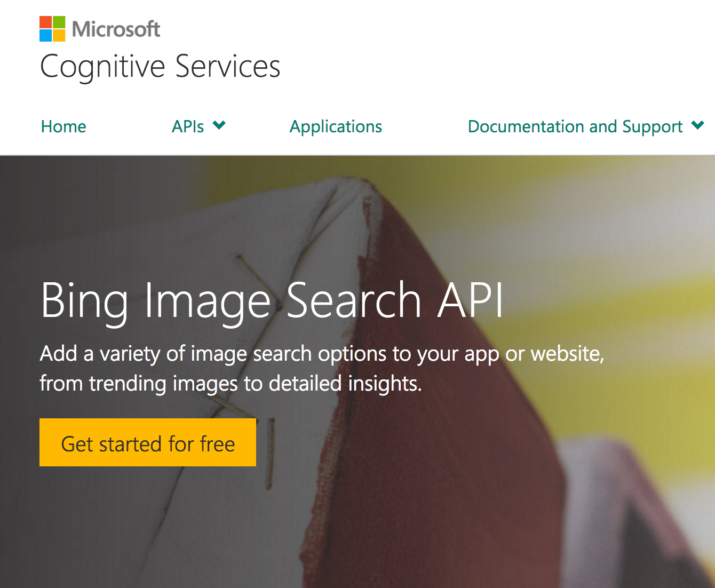Click the text 'from trending images to detailed insights'
The height and width of the screenshot is (588, 715).
[x=231, y=384]
